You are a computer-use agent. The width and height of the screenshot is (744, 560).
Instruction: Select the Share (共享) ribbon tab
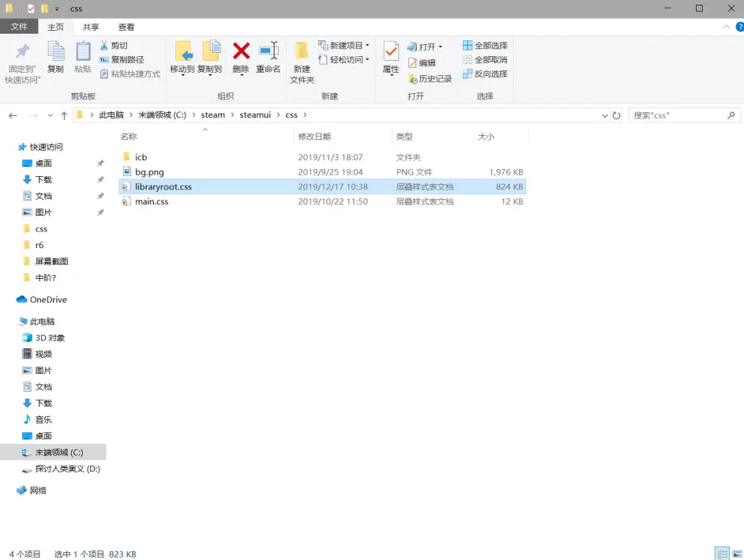(91, 27)
